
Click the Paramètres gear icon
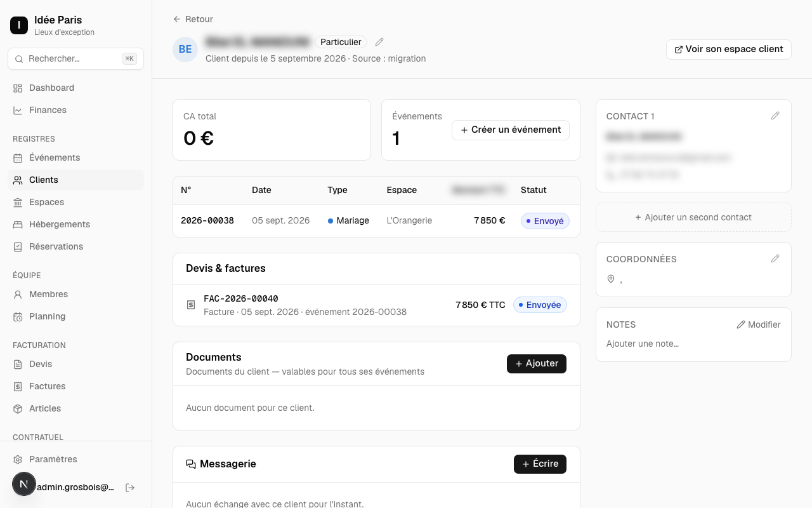point(18,459)
